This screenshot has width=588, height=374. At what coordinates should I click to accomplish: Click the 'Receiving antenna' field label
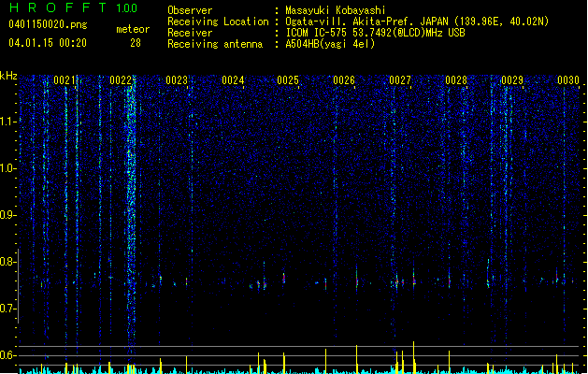(x=215, y=44)
